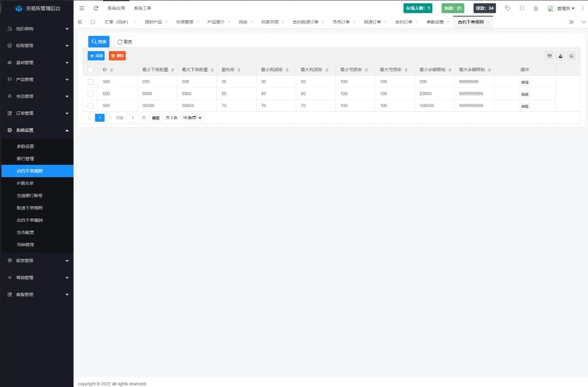The height and width of the screenshot is (387, 588).
Task: Click the table export icon
Action: [561, 56]
